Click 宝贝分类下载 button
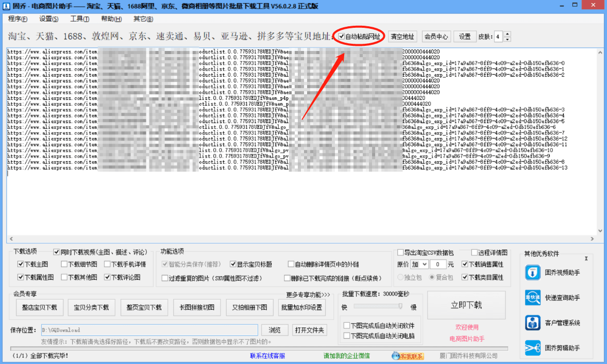Image resolution: width=607 pixels, height=364 pixels. [x=91, y=307]
